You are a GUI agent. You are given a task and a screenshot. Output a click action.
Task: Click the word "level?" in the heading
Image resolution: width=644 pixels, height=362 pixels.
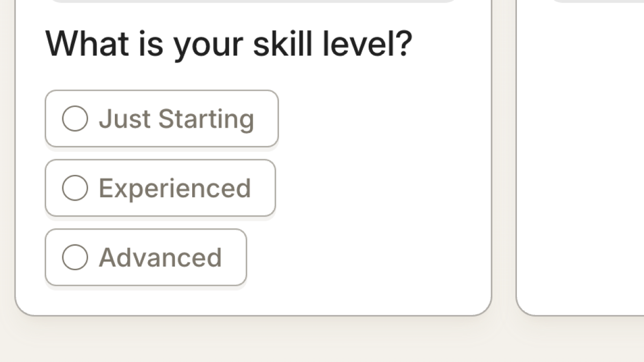tap(367, 43)
